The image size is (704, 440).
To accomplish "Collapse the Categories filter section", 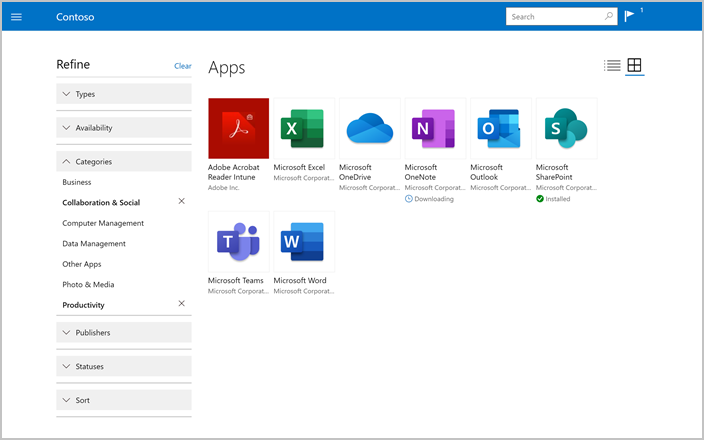I will 124,161.
